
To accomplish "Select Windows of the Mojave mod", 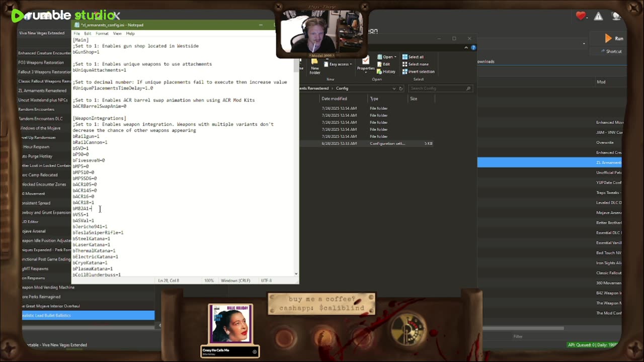I will click(40, 128).
